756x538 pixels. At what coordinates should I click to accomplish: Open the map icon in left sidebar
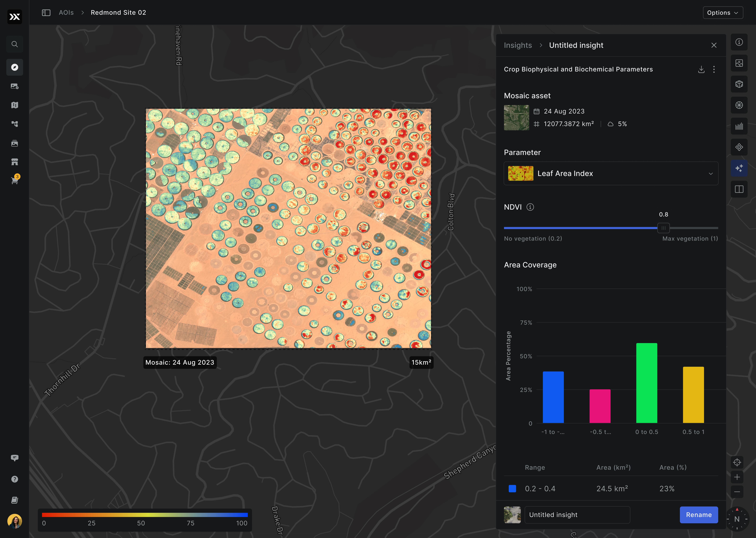[x=15, y=105]
